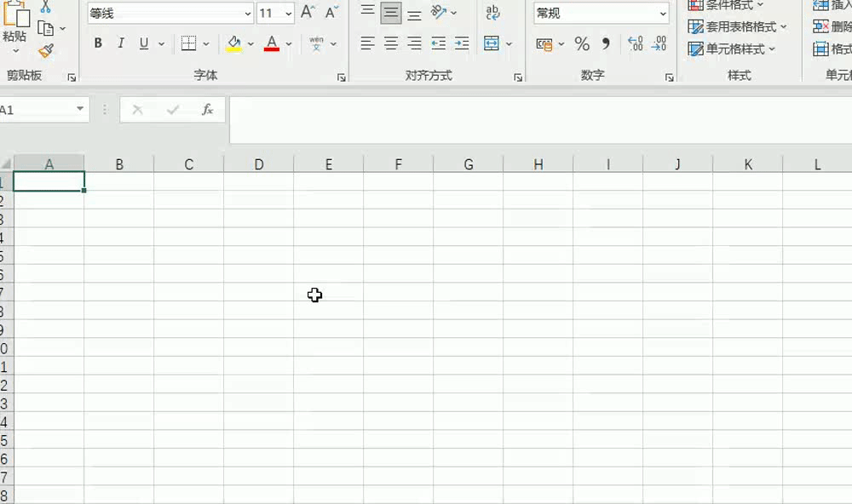The image size is (852, 504).
Task: Open Format as Table (套用表格格式) menu
Action: tap(737, 26)
